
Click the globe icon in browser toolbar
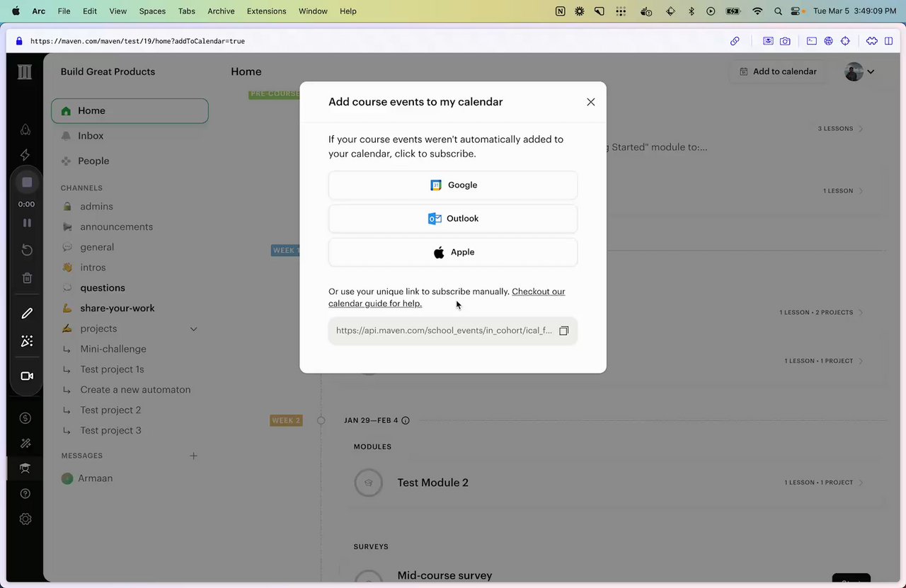click(x=828, y=41)
